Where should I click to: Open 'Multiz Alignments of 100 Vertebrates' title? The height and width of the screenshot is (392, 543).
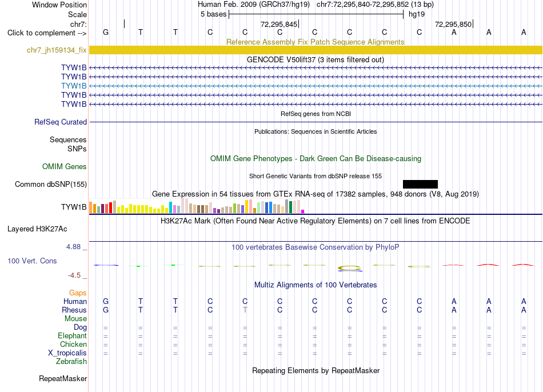click(316, 285)
